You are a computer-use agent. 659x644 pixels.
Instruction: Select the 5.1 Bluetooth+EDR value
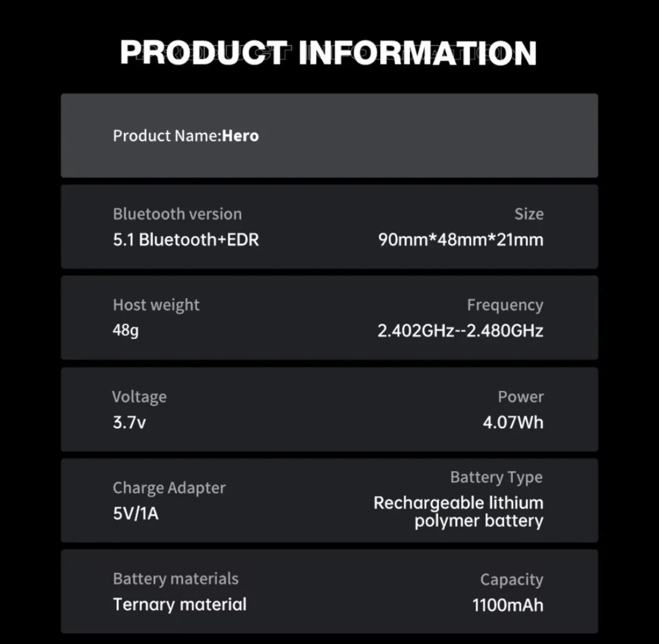point(185,240)
